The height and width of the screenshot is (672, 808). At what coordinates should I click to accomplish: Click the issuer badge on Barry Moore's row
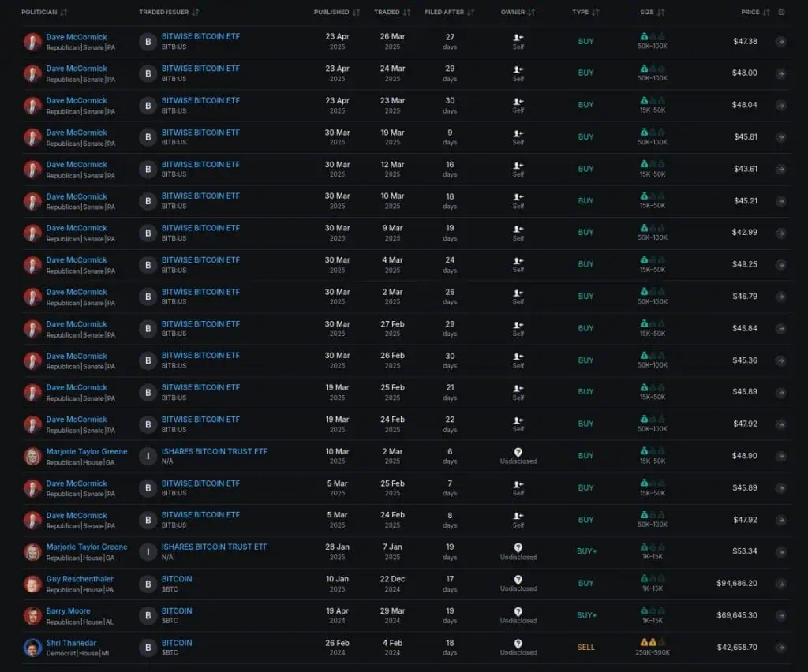(148, 615)
